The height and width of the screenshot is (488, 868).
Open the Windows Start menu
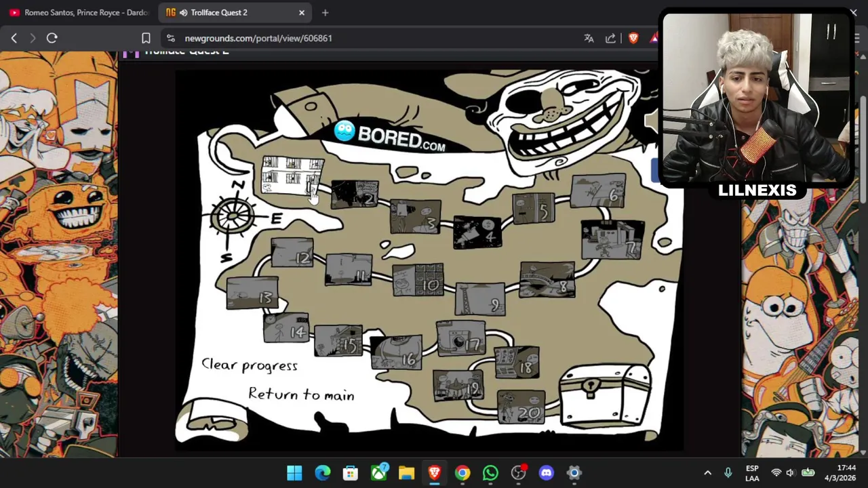(294, 472)
